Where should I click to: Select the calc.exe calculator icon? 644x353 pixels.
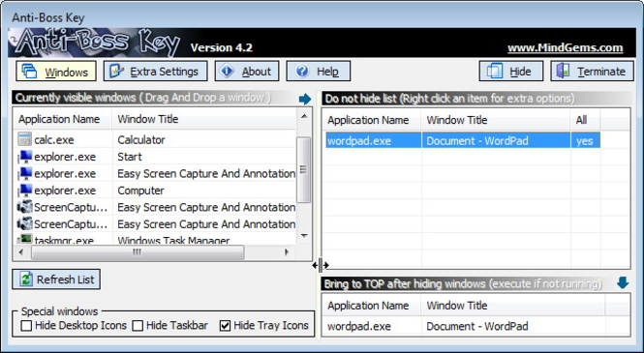[24, 139]
